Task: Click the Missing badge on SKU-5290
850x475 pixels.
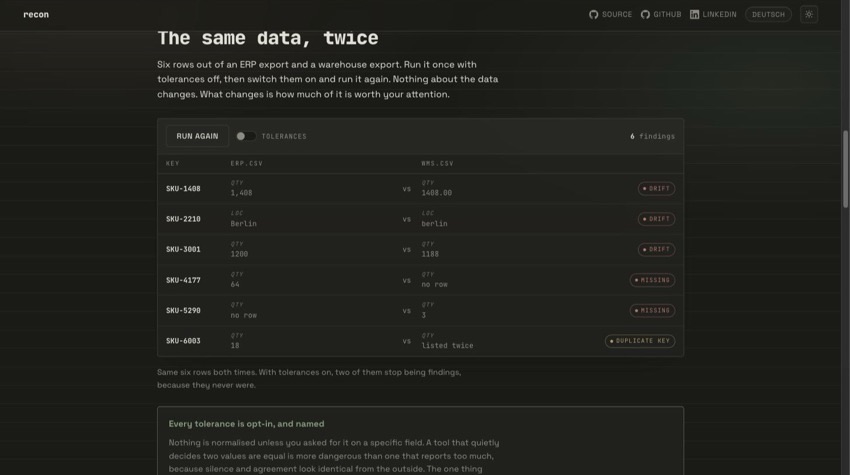Action: click(x=652, y=311)
